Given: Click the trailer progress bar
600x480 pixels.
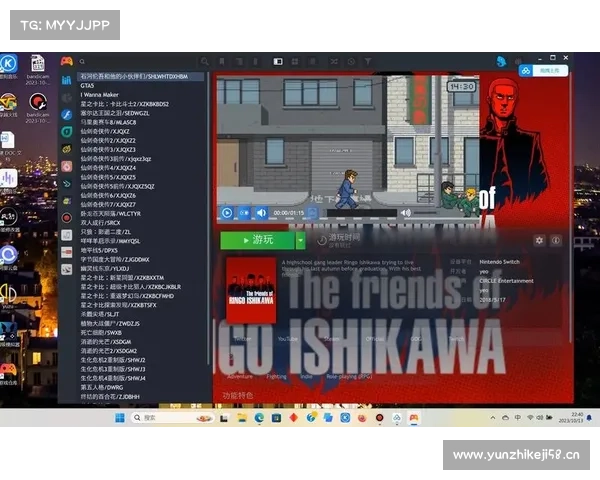Looking at the screenshot, I should [x=362, y=213].
